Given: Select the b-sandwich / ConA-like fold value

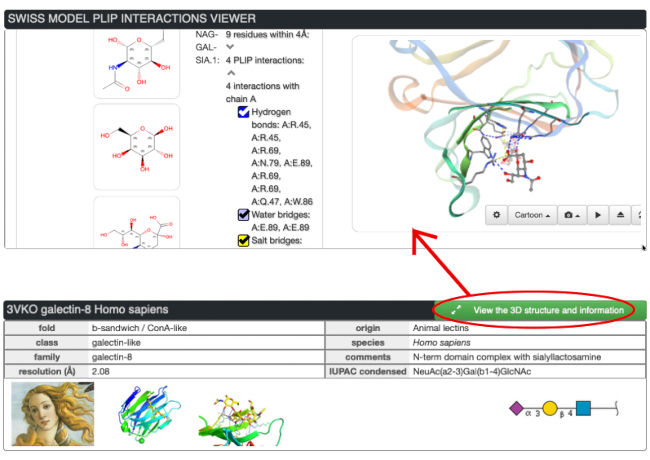Looking at the screenshot, I should click(139, 328).
